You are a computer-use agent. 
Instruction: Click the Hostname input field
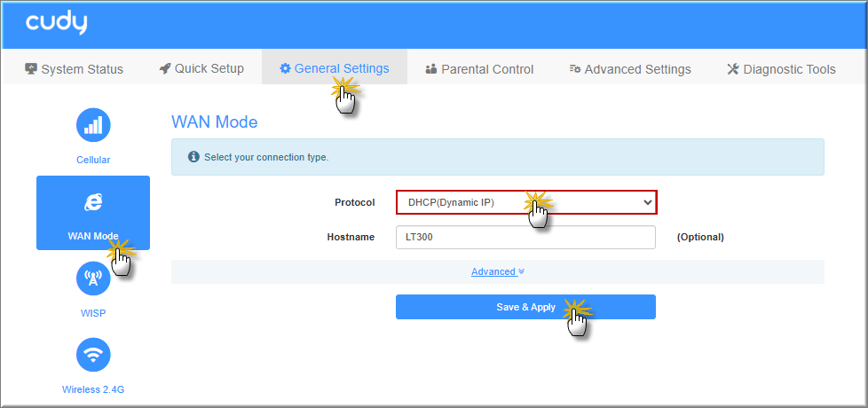[525, 238]
